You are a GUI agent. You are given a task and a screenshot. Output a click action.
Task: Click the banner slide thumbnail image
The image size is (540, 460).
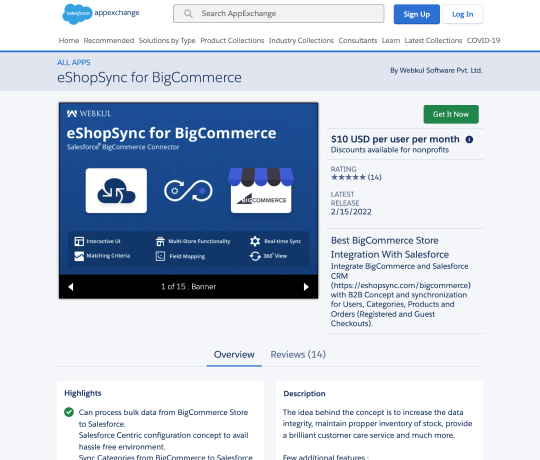(x=188, y=189)
